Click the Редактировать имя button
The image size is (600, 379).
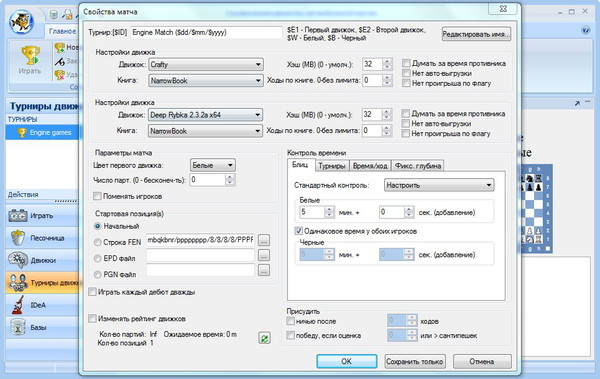tap(476, 34)
